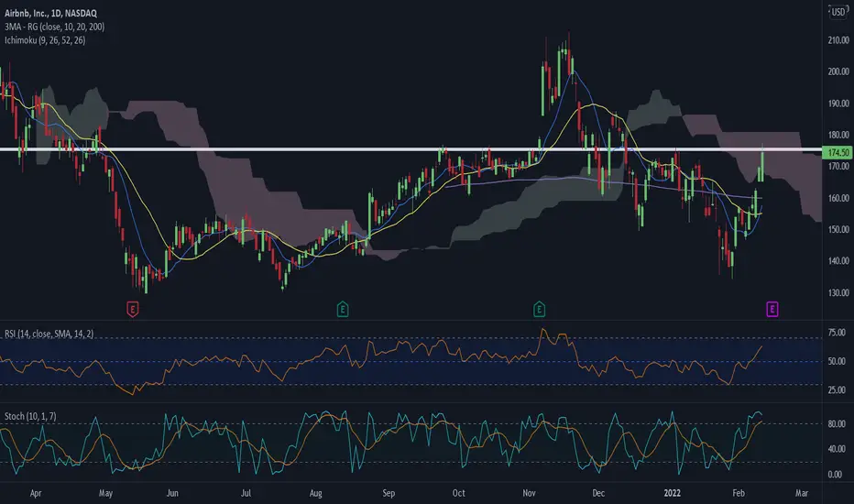Click the Mar label on time axis
This screenshot has width=854, height=504.
[802, 493]
